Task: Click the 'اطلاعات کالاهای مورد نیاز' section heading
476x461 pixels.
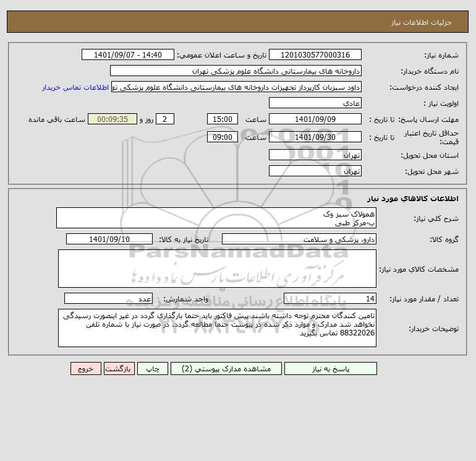Action: point(413,199)
